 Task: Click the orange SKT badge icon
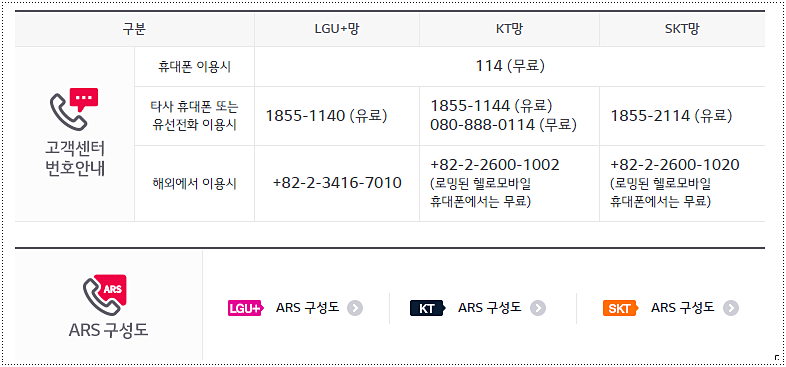point(620,308)
